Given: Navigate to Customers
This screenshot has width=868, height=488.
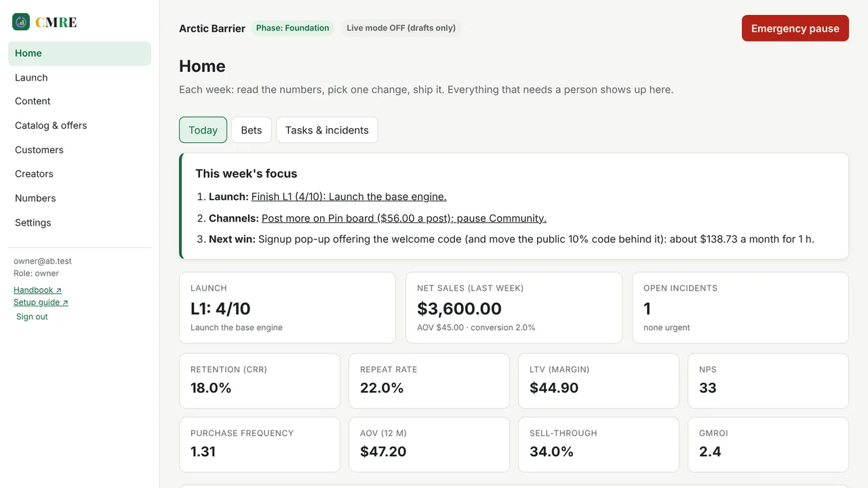Looking at the screenshot, I should [x=79, y=150].
